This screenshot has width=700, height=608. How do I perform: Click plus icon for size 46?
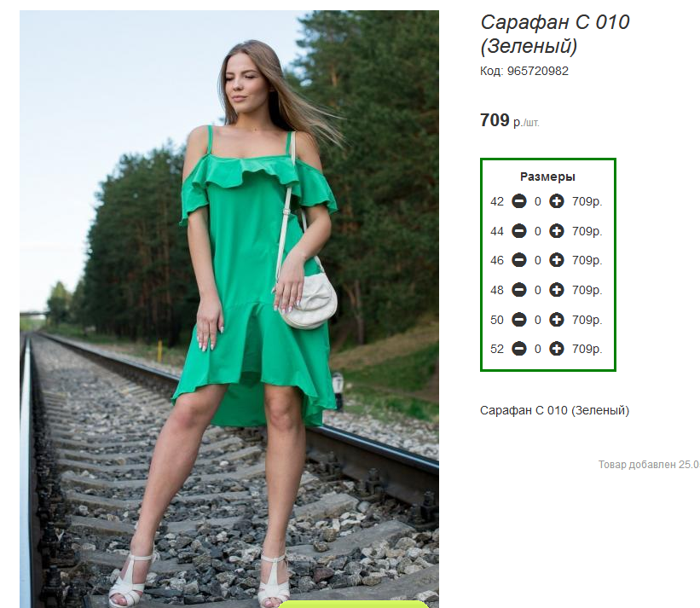pyautogui.click(x=556, y=260)
